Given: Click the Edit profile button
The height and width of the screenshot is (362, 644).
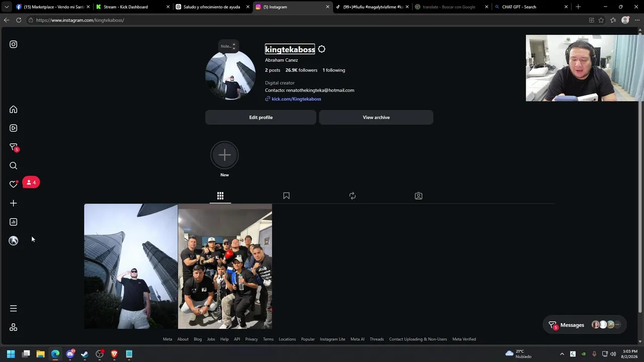Looking at the screenshot, I should [261, 118].
